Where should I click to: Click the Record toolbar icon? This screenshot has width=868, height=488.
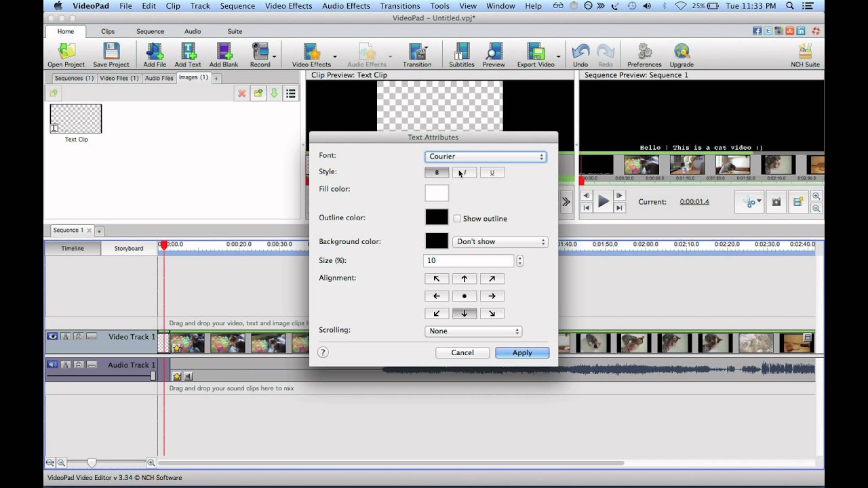pos(260,56)
